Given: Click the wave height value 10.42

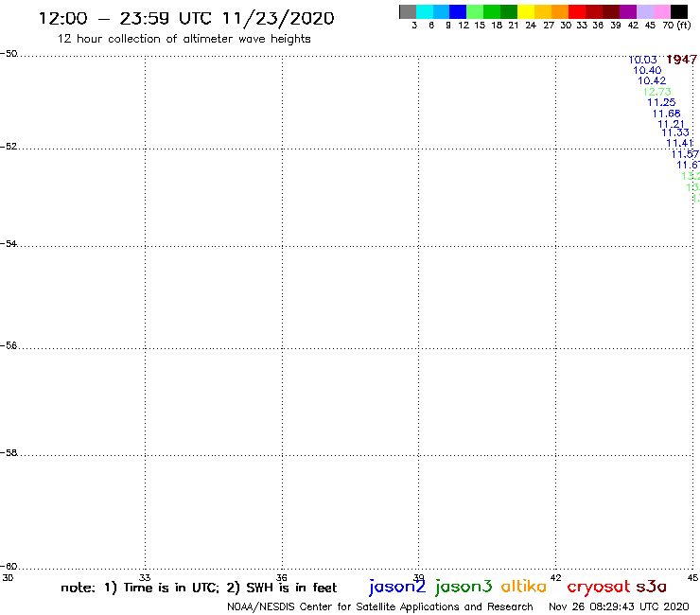Looking at the screenshot, I should (x=652, y=80).
